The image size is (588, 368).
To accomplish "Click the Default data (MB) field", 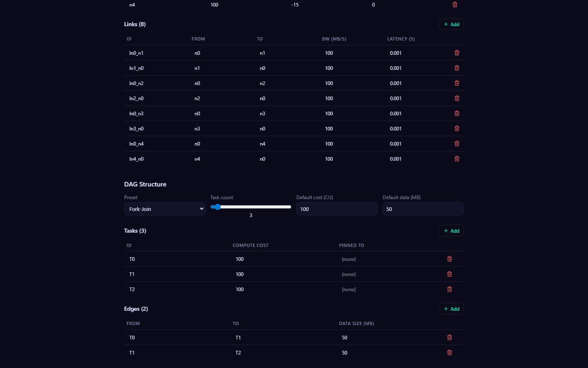I will point(423,209).
